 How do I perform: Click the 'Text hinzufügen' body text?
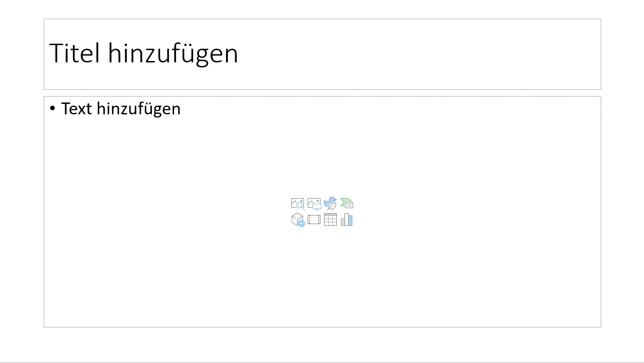121,109
